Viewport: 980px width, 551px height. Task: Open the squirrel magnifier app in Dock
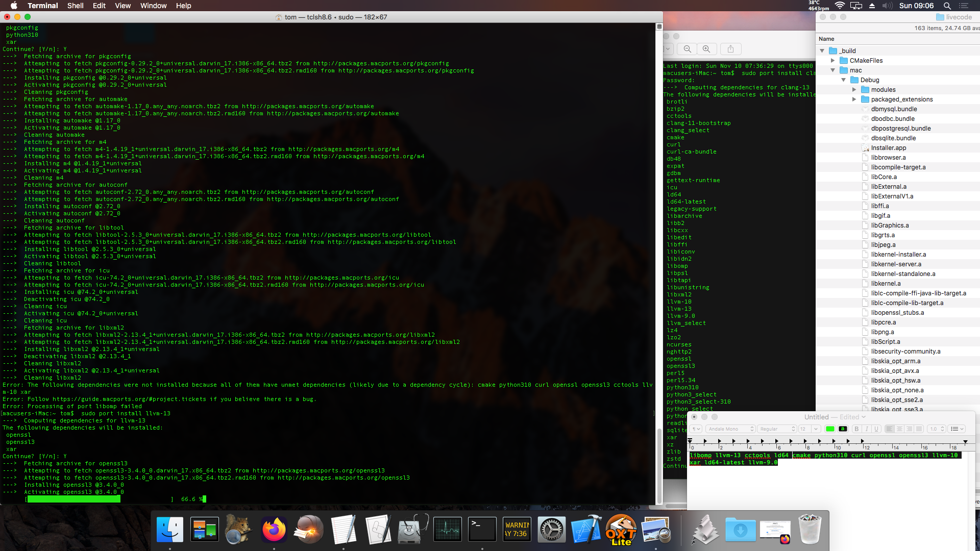coord(239,529)
